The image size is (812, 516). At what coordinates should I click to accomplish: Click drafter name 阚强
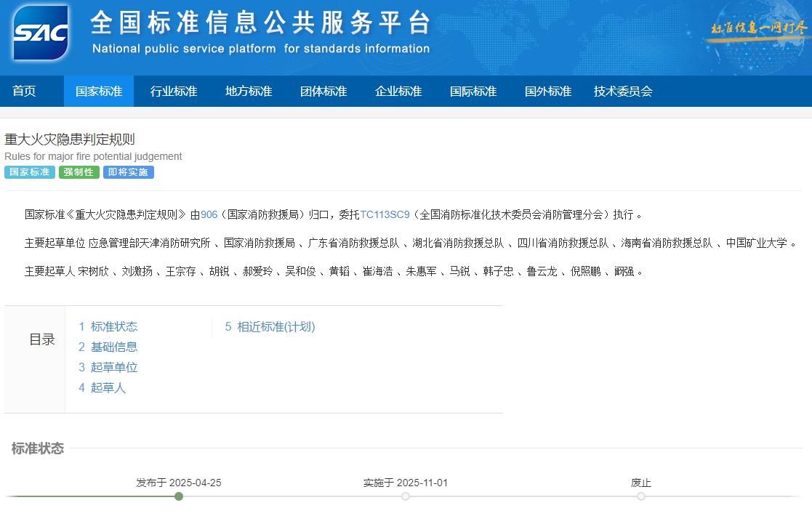(624, 271)
